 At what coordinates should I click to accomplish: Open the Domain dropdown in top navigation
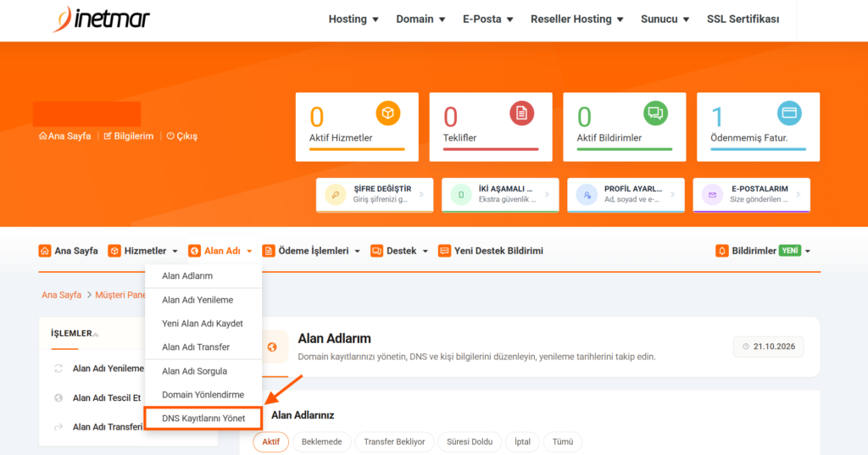click(420, 19)
